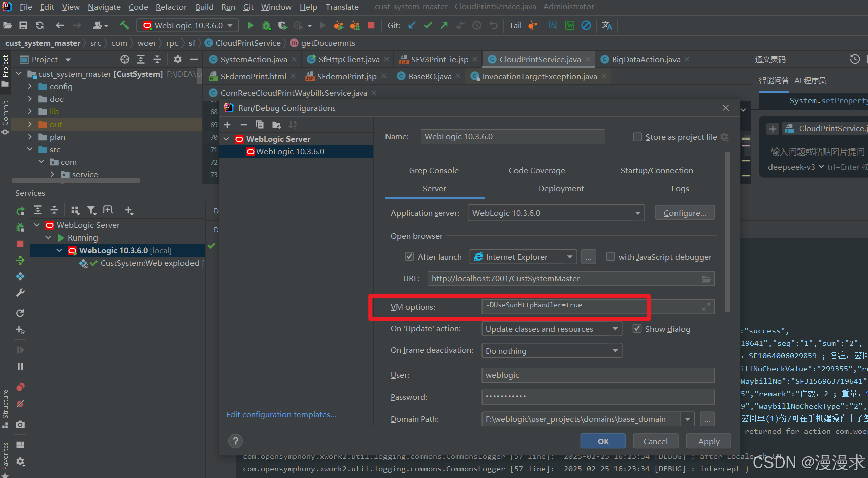Click Domain Path browse ellipsis button
868x478 pixels.
pos(707,419)
